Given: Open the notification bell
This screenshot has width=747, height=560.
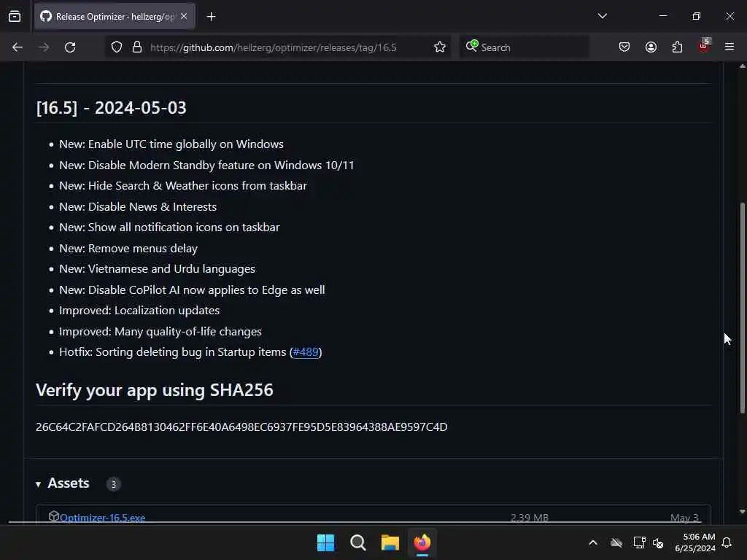Looking at the screenshot, I should point(727,542).
